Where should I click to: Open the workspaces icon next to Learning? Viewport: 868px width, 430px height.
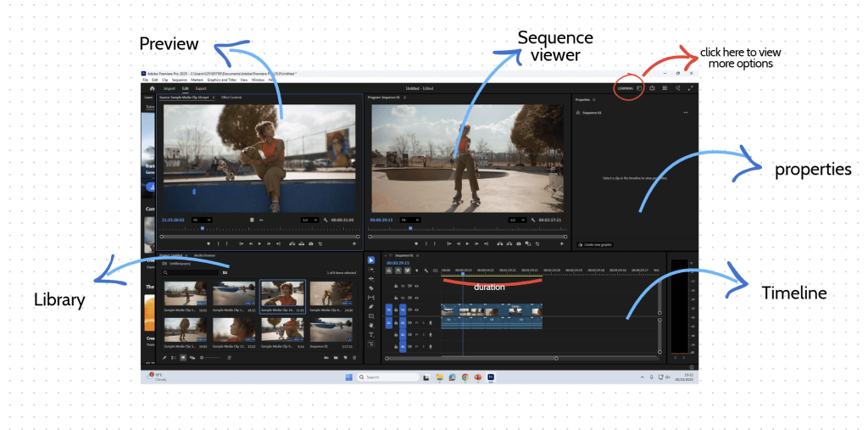637,88
